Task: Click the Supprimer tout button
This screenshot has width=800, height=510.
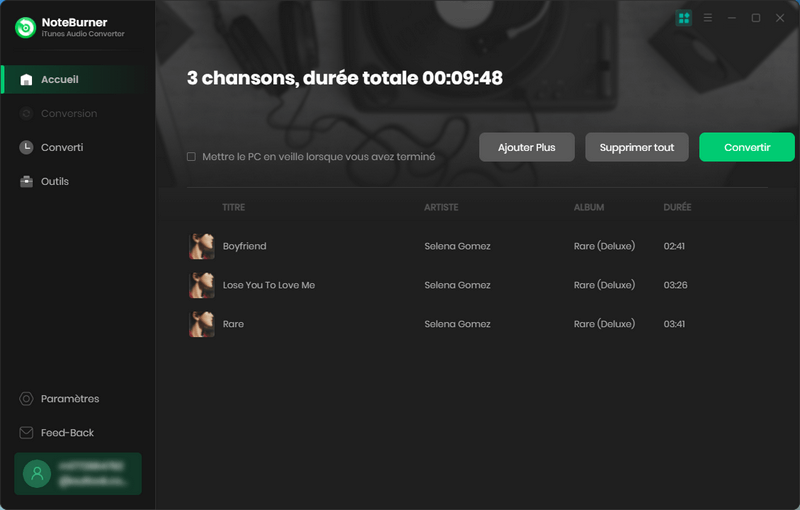Action: pos(637,147)
